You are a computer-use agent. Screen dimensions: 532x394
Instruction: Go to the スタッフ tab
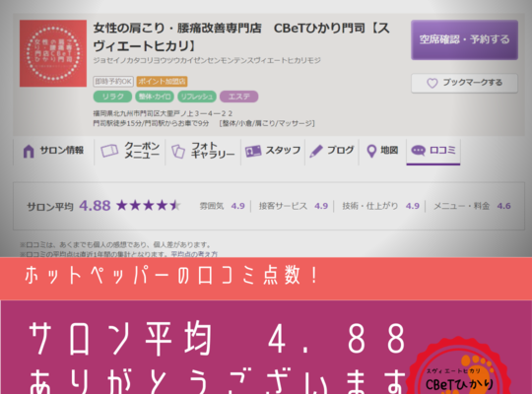[x=273, y=151]
